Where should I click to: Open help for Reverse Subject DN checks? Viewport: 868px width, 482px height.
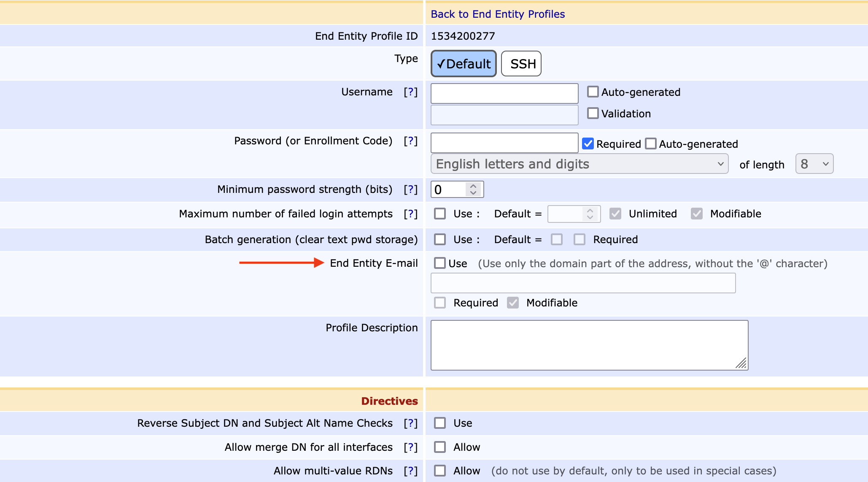tap(410, 423)
